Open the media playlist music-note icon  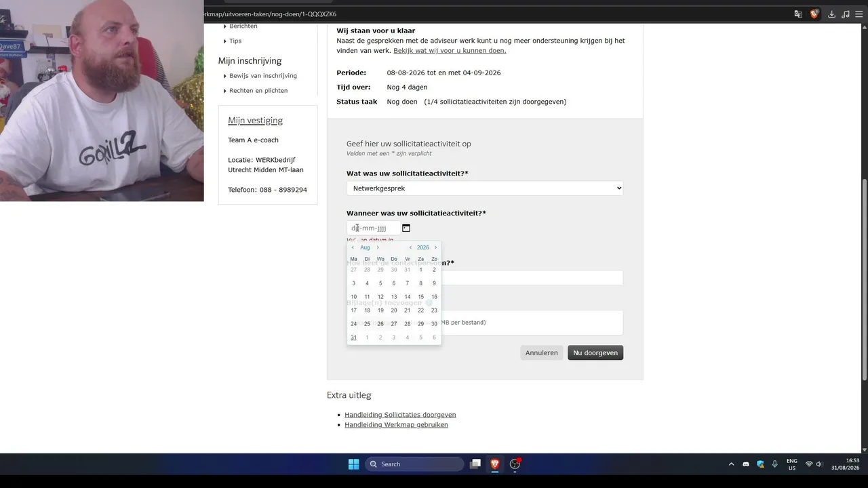[846, 14]
